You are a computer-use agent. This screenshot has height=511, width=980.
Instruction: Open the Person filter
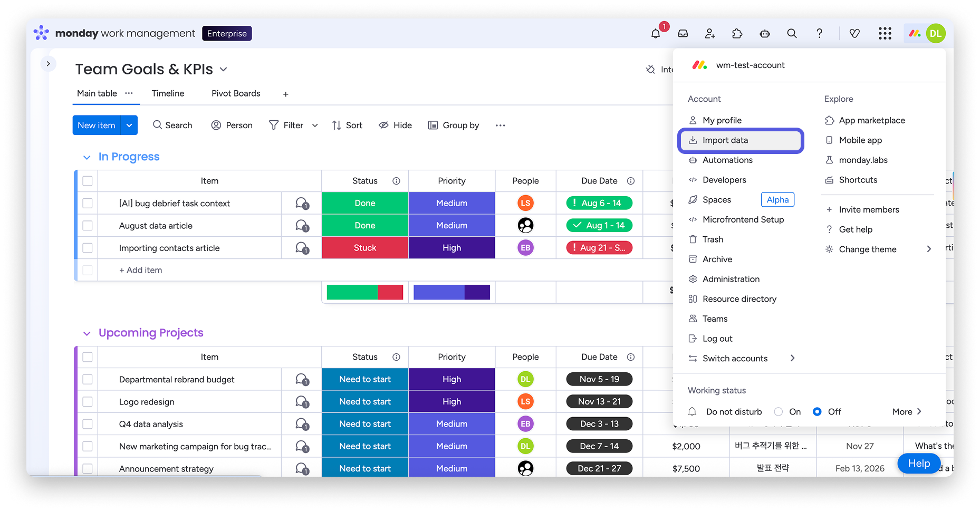232,126
